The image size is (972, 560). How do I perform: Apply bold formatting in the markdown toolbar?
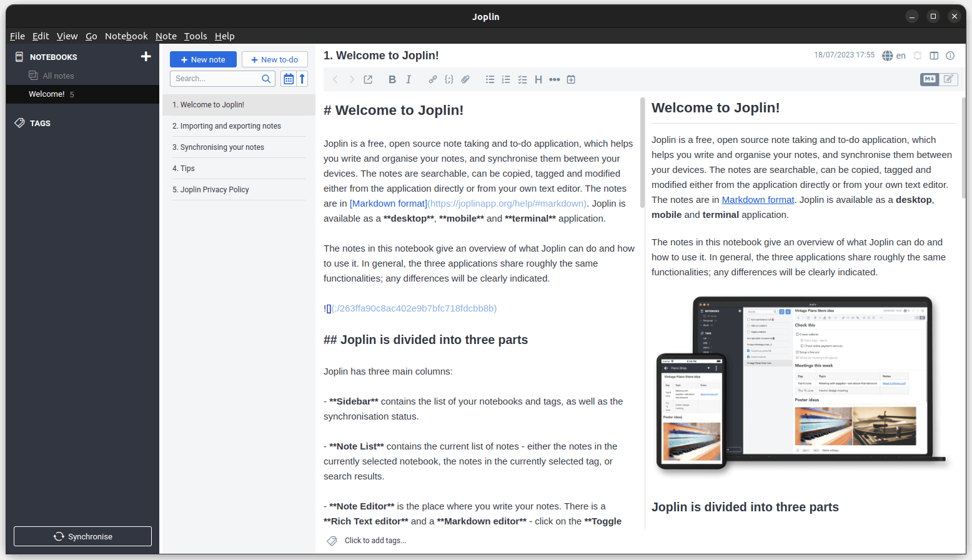tap(392, 79)
